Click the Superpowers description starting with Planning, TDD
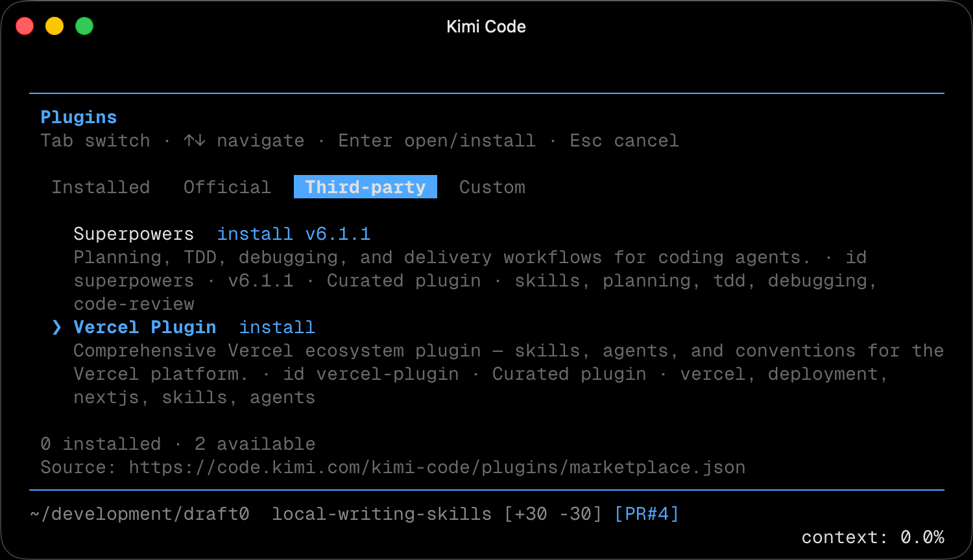The height and width of the screenshot is (560, 973). pyautogui.click(x=475, y=281)
